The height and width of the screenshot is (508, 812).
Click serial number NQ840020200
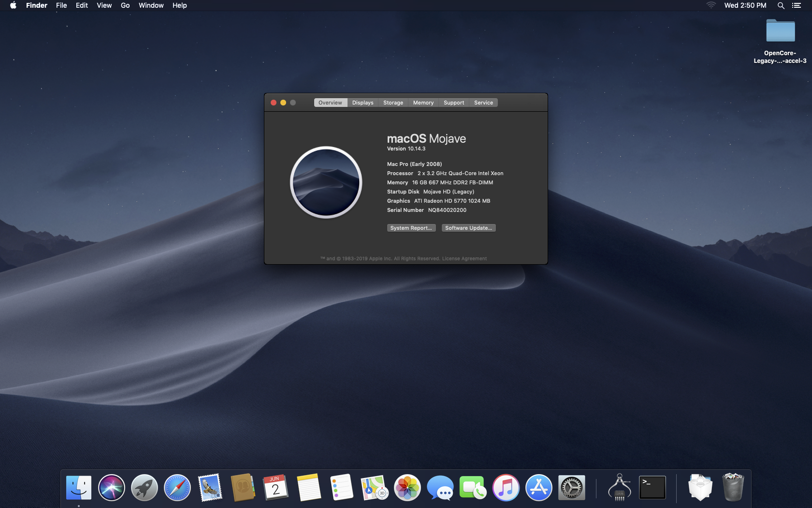[x=447, y=210]
